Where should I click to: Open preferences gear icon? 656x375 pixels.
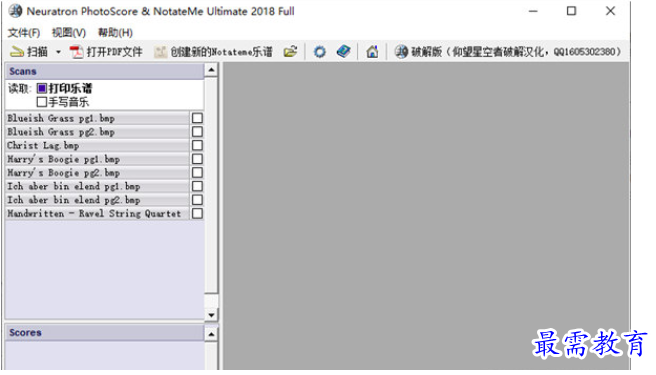click(x=320, y=51)
